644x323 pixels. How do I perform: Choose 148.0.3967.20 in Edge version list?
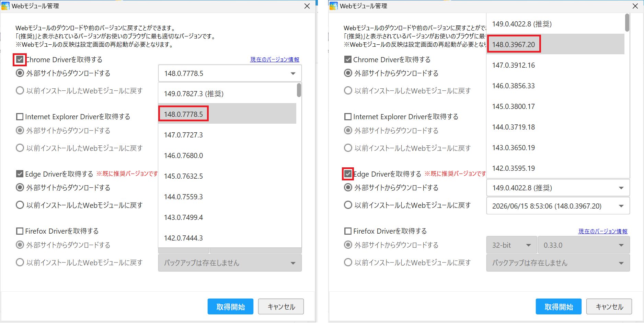pyautogui.click(x=555, y=44)
